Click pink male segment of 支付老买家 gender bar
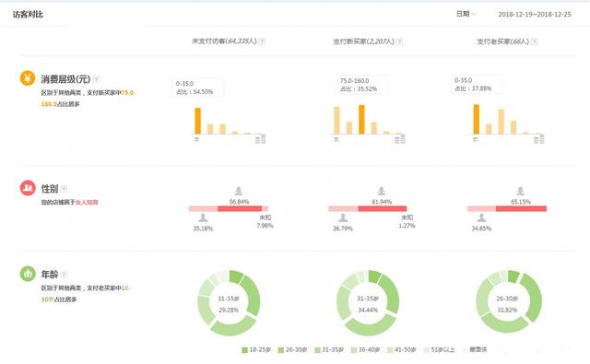590x364 pixels. click(x=481, y=208)
